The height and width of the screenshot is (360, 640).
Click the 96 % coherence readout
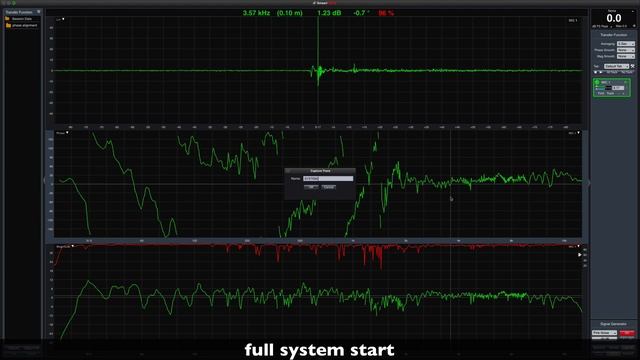coord(386,13)
